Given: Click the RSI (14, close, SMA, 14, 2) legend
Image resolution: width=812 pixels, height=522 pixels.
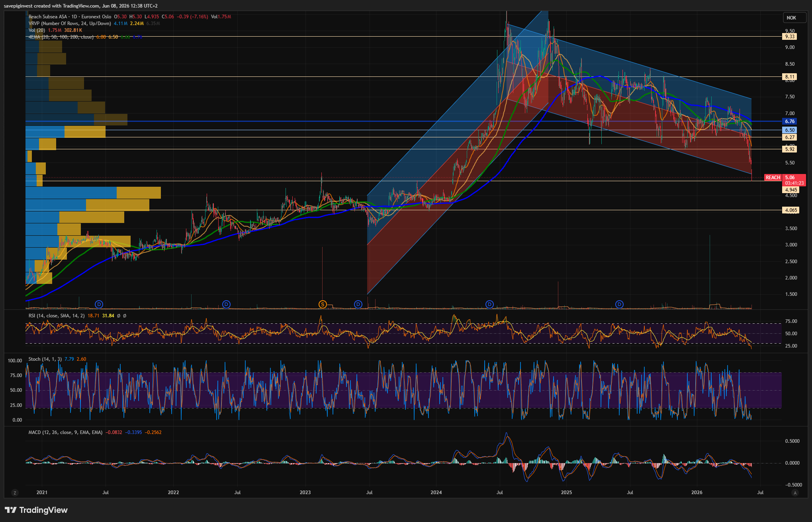Looking at the screenshot, I should point(57,316).
